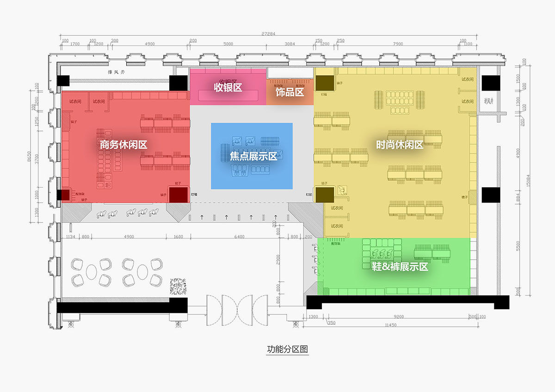
Task: Click the 功能分区图 title caption
Action: pos(287,349)
